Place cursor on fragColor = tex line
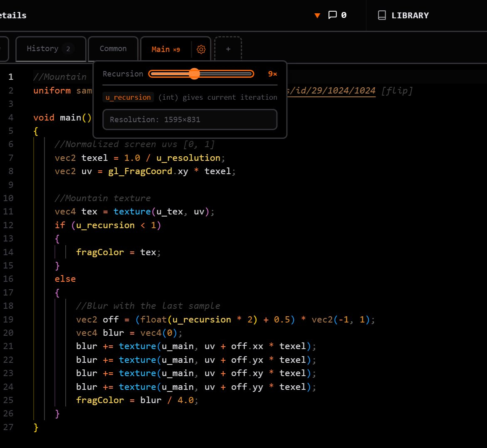Viewport: 487px width, 448px height. click(119, 252)
